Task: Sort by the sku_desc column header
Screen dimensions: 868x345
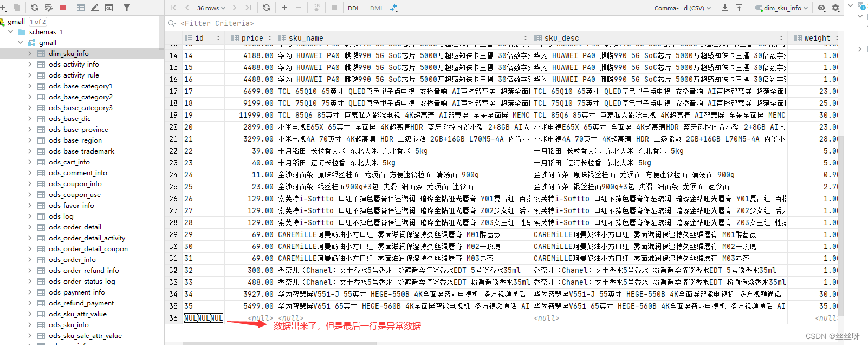Action: (x=659, y=38)
